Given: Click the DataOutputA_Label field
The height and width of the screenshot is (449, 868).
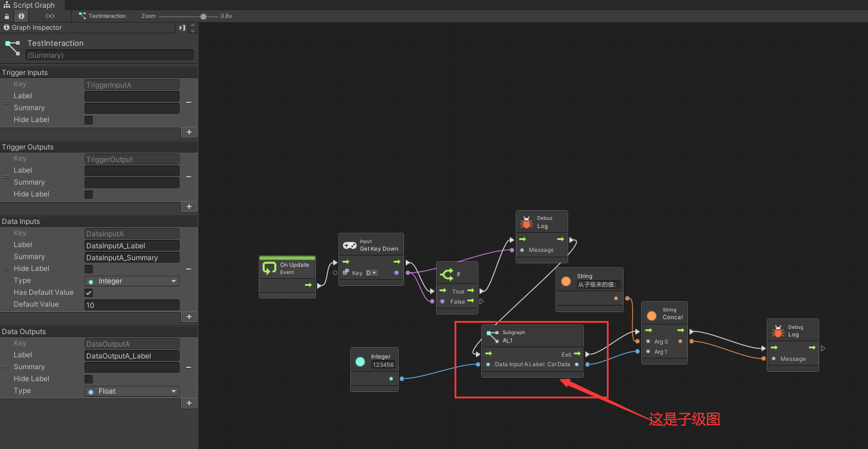Looking at the screenshot, I should pos(131,356).
